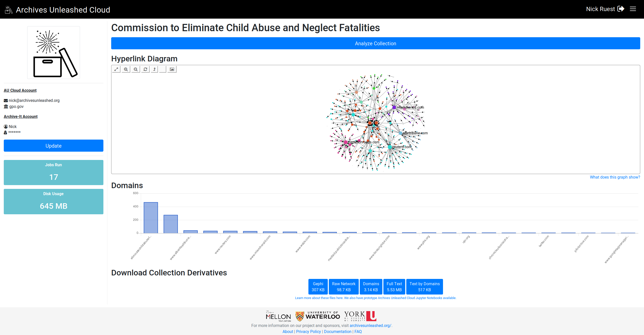Click the gpo.gov institution text
Viewport: 644px width, 335px height.
point(16,106)
